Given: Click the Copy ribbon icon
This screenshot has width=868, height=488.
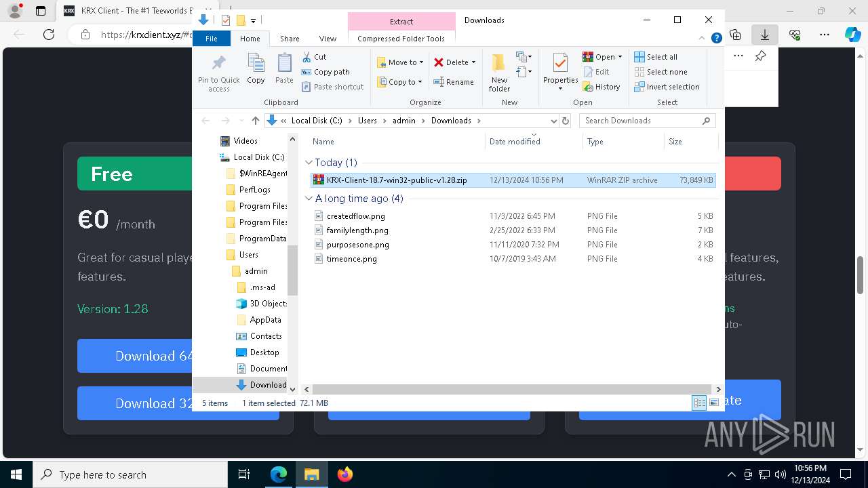Looking at the screenshot, I should point(256,69).
